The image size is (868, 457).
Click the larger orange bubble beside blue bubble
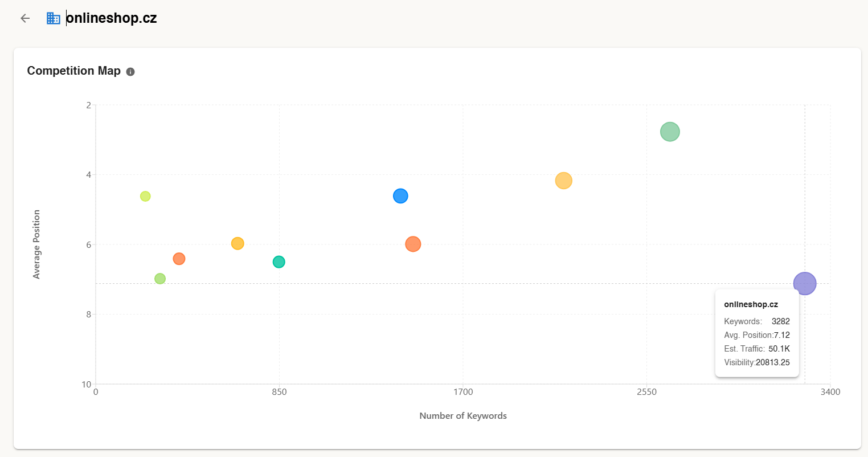pyautogui.click(x=413, y=244)
